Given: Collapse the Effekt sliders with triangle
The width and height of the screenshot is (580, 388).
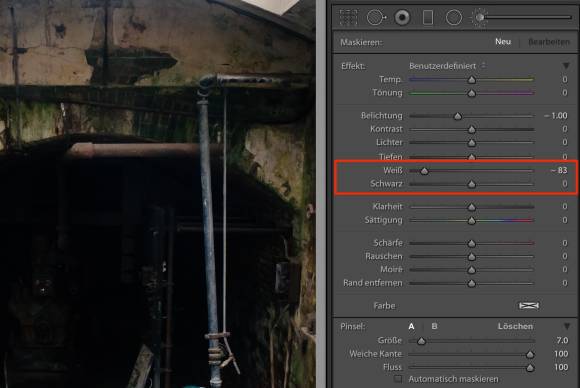Looking at the screenshot, I should (566, 66).
